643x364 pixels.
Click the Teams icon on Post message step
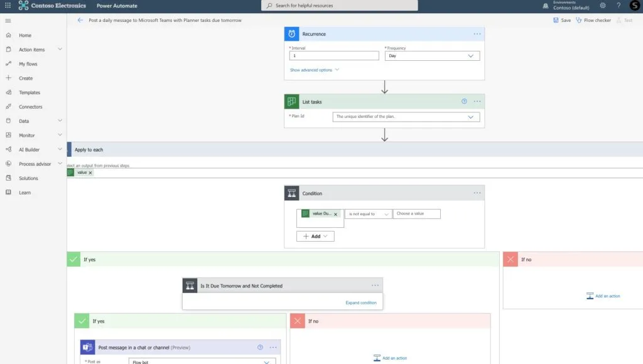point(87,347)
